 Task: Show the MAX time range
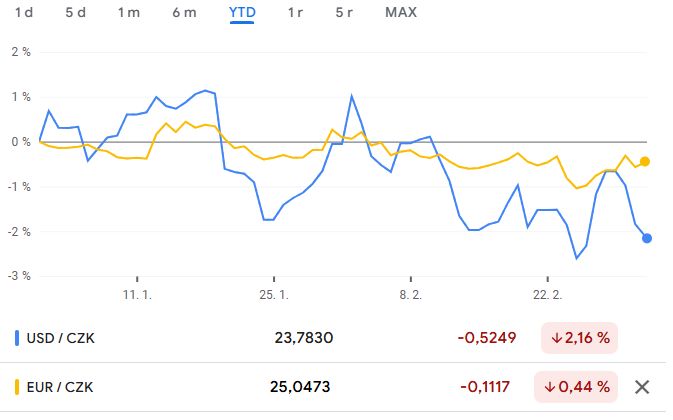(401, 12)
